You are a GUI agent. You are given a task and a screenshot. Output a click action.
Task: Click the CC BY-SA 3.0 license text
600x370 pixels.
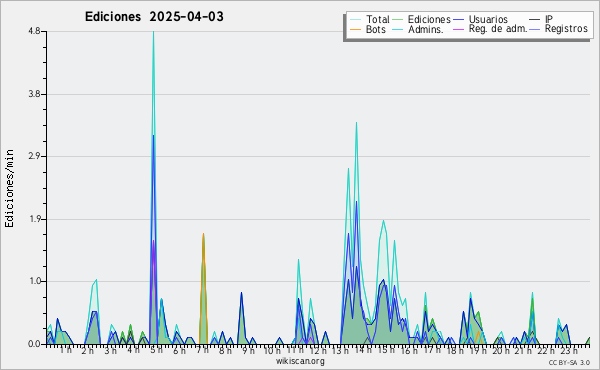click(569, 363)
